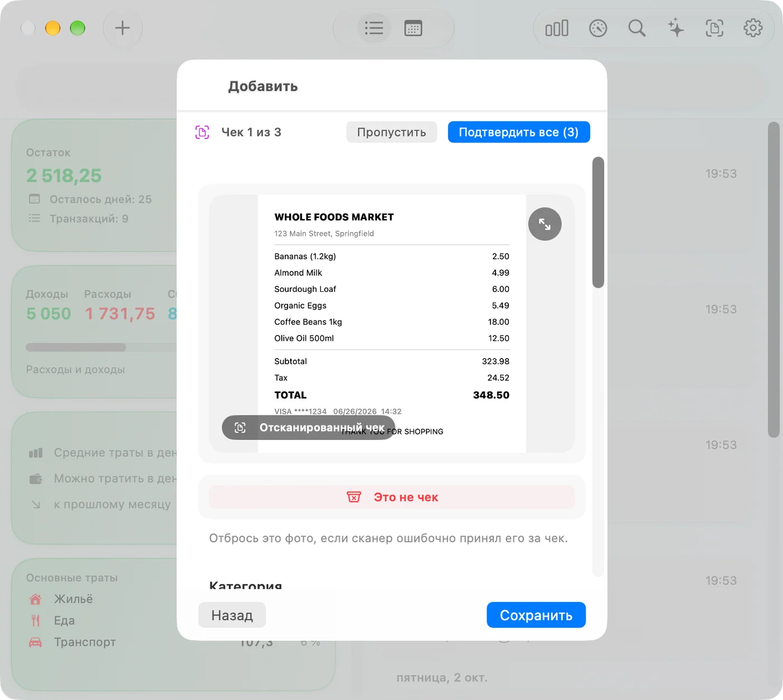
Task: Click the magnifying glass search icon
Action: (636, 28)
